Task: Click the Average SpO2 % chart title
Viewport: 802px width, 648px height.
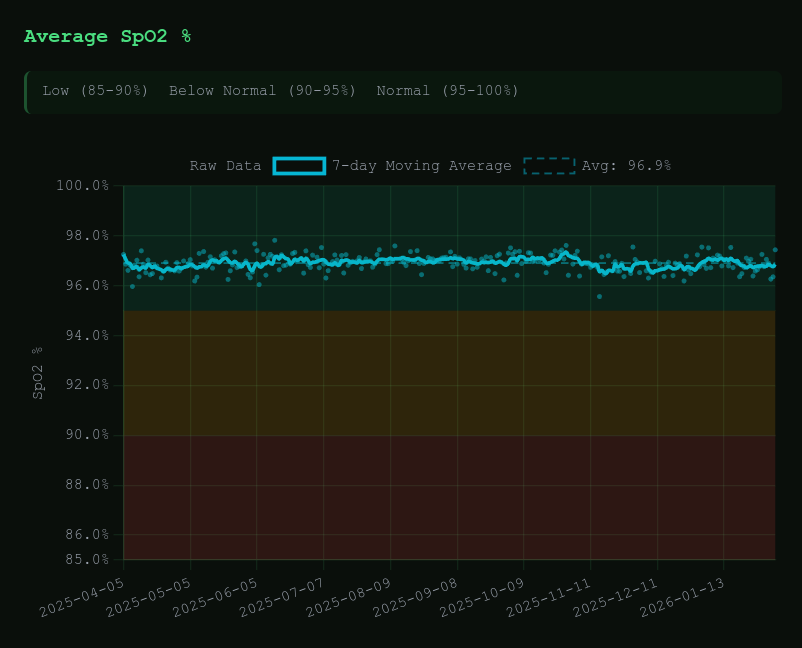Action: 107,37
